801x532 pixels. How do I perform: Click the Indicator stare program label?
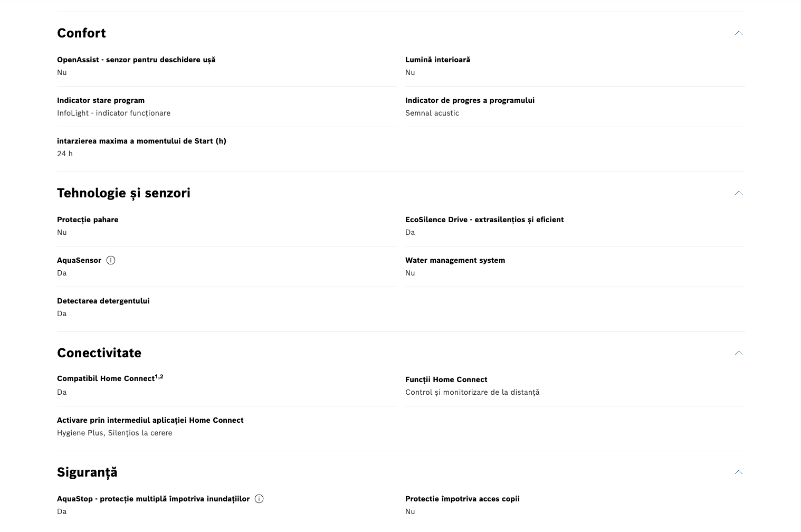[x=101, y=100]
